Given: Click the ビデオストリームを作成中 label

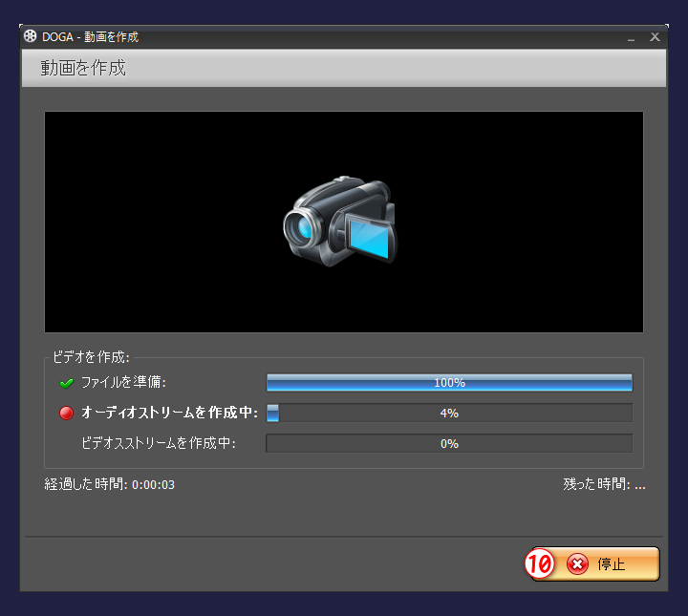Looking at the screenshot, I should [x=159, y=444].
